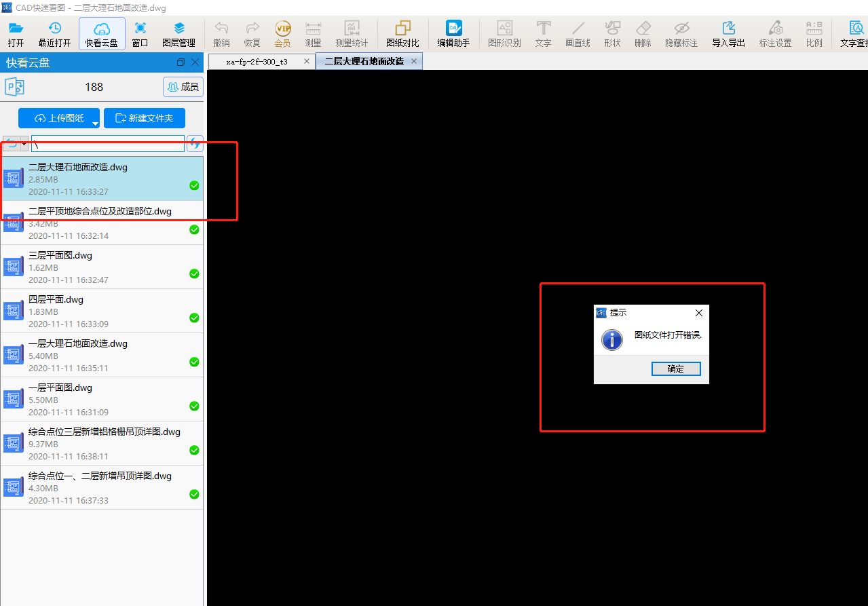Click 上传图纸 upload button
Image resolution: width=868 pixels, height=606 pixels.
pos(59,118)
